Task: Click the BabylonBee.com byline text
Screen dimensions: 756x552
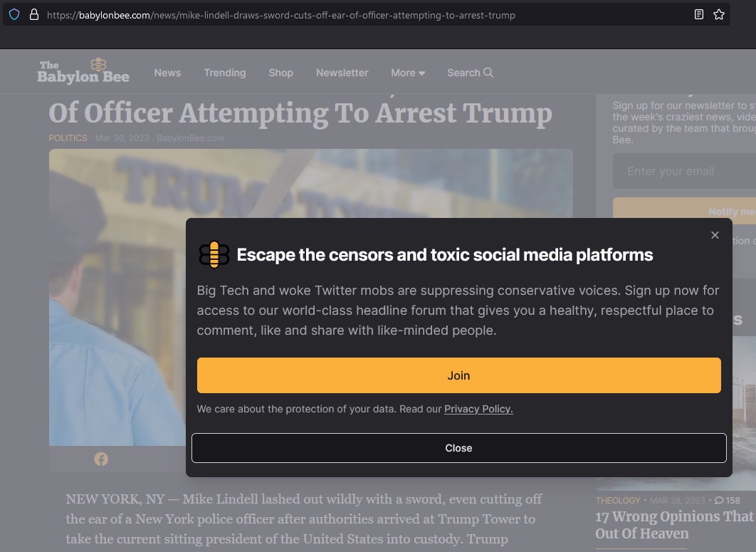Action: tap(191, 138)
